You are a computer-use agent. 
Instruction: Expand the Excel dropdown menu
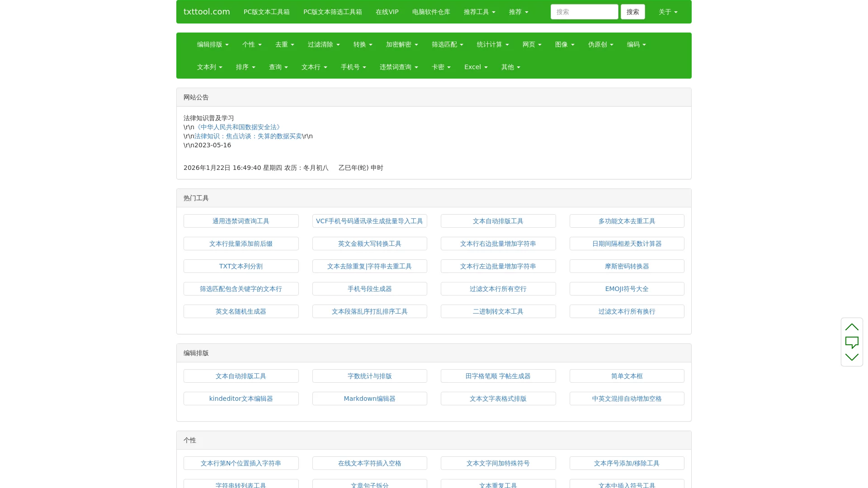coord(476,67)
